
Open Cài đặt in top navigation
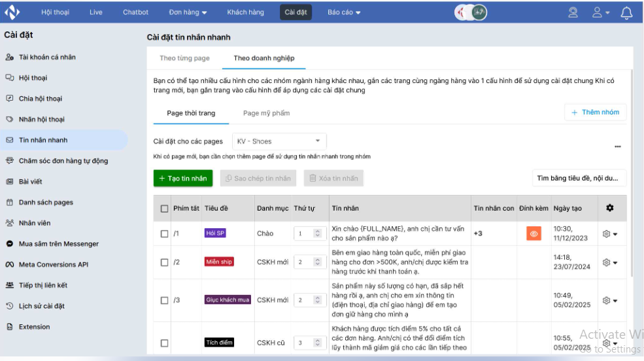tap(296, 12)
